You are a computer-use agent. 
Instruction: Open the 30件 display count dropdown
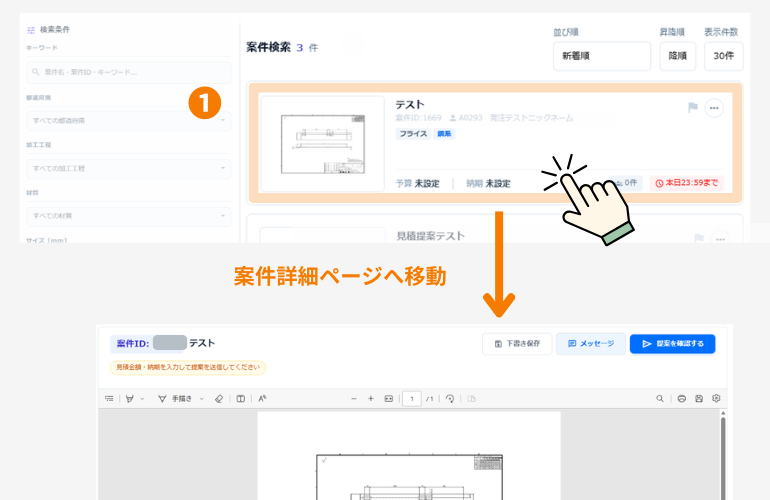coord(724,56)
